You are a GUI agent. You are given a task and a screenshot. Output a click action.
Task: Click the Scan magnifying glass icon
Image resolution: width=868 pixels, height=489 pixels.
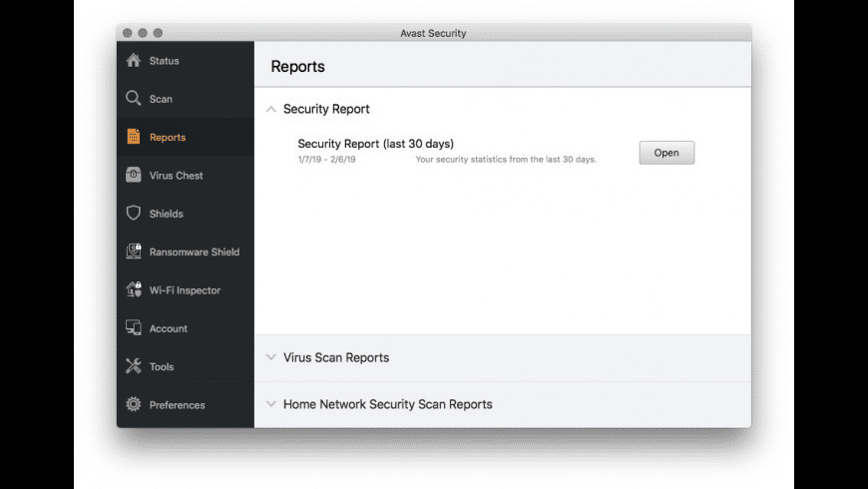tap(134, 98)
